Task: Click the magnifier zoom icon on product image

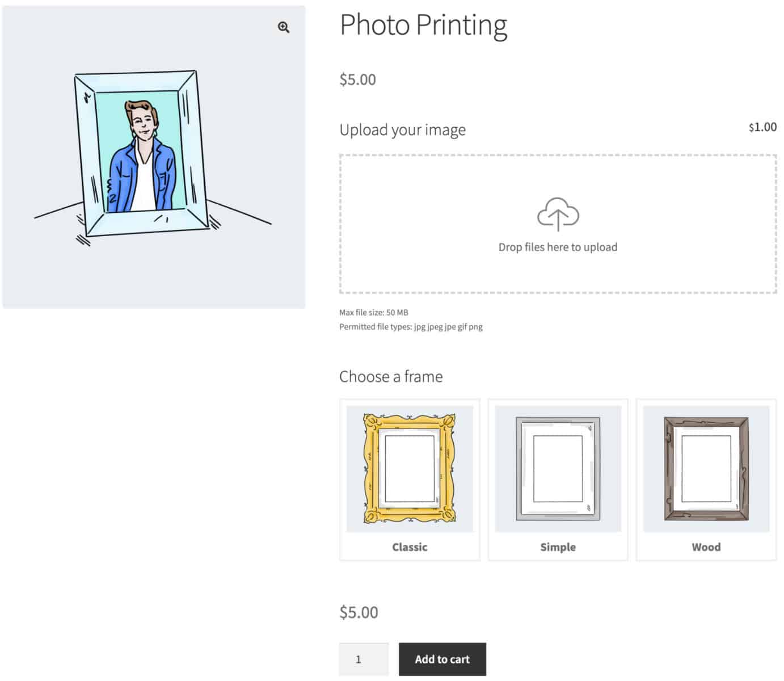Action: [x=283, y=27]
